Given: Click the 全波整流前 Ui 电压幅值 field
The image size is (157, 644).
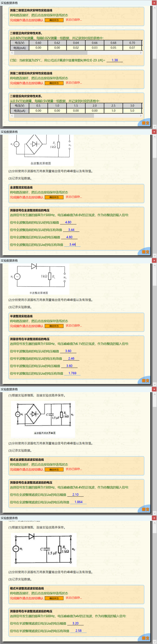Looking at the screenshot, I should [68, 222].
